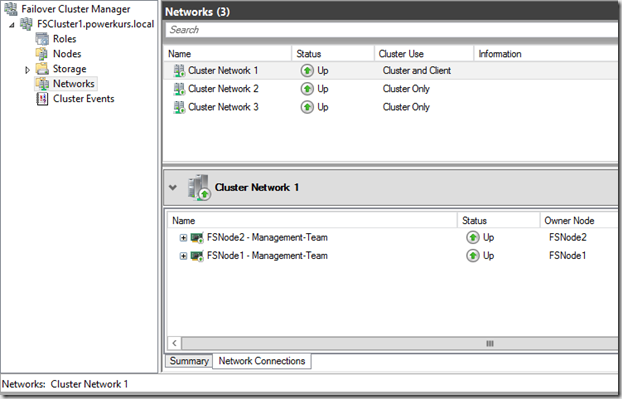622x399 pixels.
Task: Select FSNode2 - Management-Team row text
Action: (267, 238)
